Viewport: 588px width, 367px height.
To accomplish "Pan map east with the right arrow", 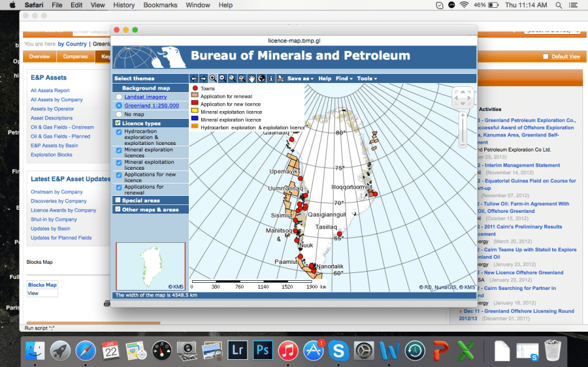I will tap(468, 98).
